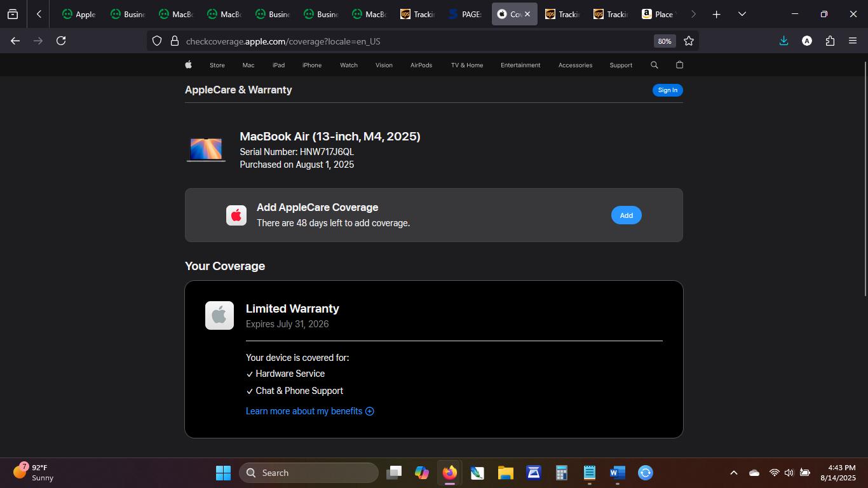Open tracking protection shield icon
The height and width of the screenshot is (488, 868).
[157, 41]
